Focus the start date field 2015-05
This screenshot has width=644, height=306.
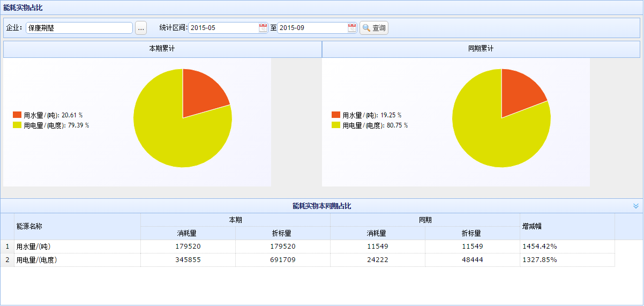pos(223,28)
